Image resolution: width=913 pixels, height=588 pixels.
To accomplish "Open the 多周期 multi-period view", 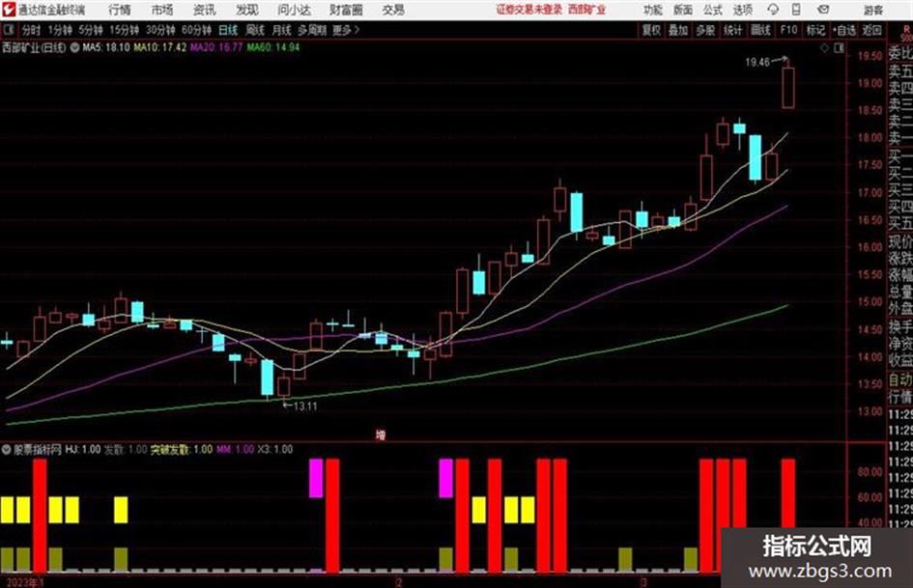I will [312, 30].
